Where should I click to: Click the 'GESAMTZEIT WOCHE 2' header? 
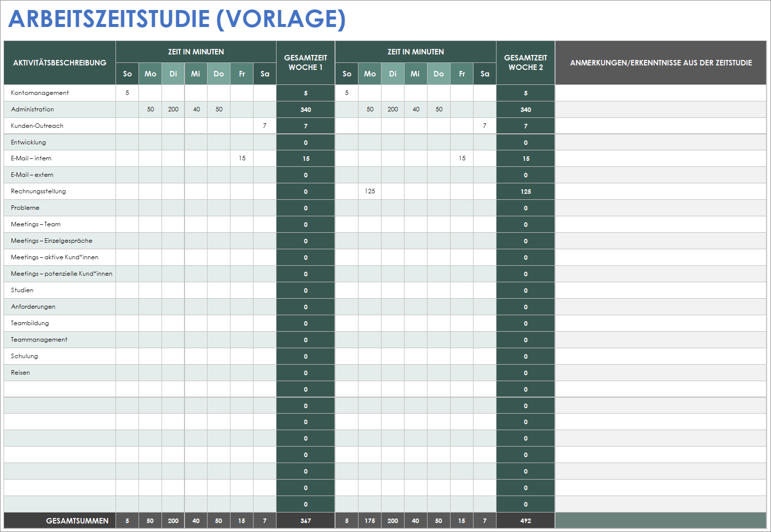coord(525,63)
